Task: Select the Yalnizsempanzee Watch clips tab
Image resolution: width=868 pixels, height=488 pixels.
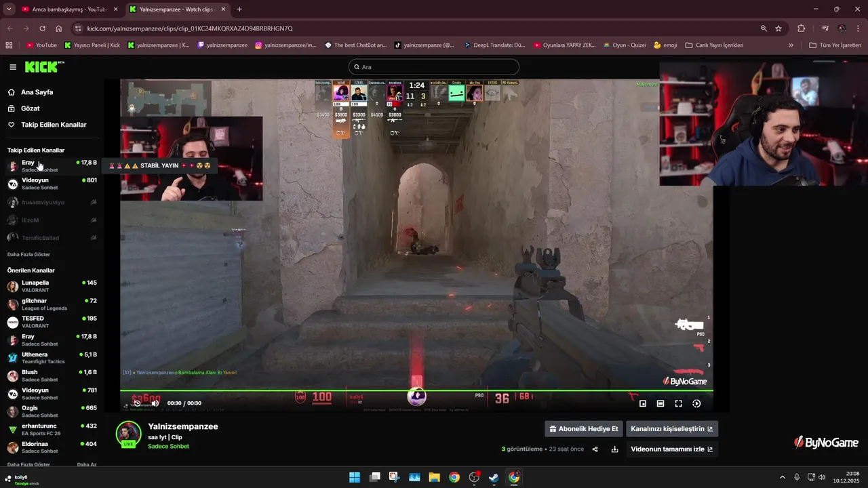Action: click(x=176, y=9)
